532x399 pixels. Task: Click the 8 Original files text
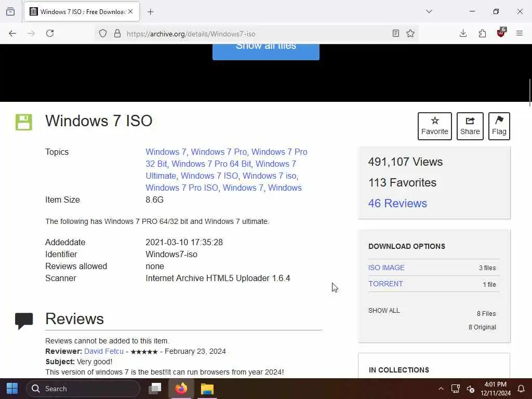coord(482,327)
